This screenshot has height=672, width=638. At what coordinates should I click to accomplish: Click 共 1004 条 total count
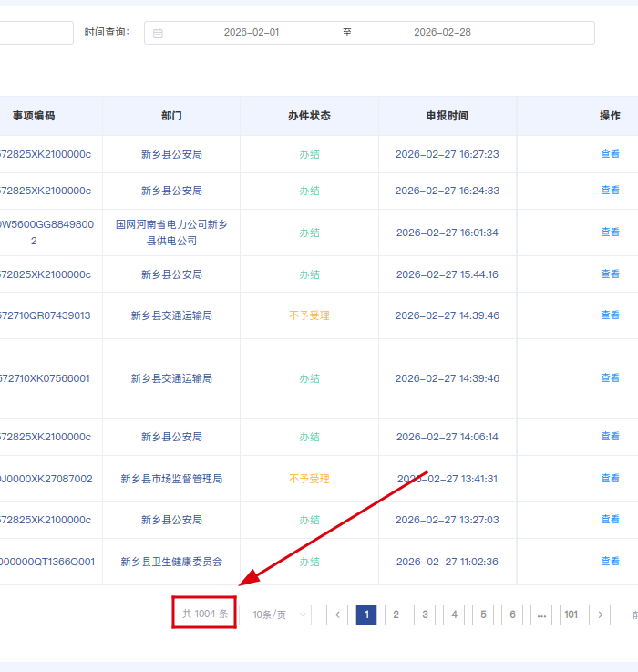(x=205, y=615)
